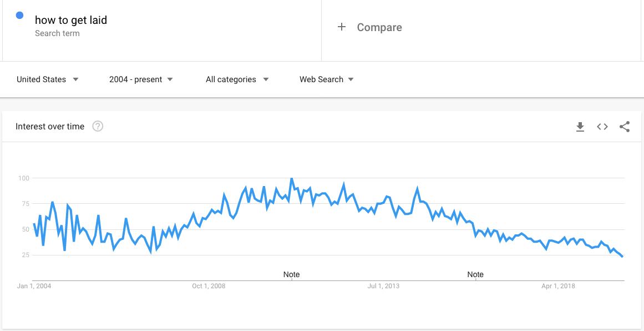Image resolution: width=644 pixels, height=331 pixels.
Task: Click the Jul 1, 2013 axis label
Action: click(x=383, y=286)
